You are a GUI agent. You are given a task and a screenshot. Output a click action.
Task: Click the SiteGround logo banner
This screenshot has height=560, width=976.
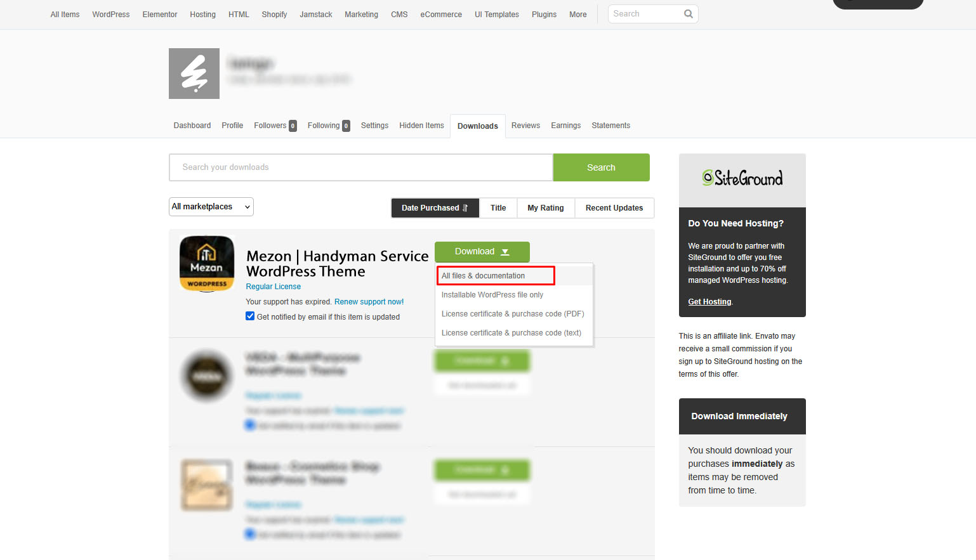pos(742,179)
